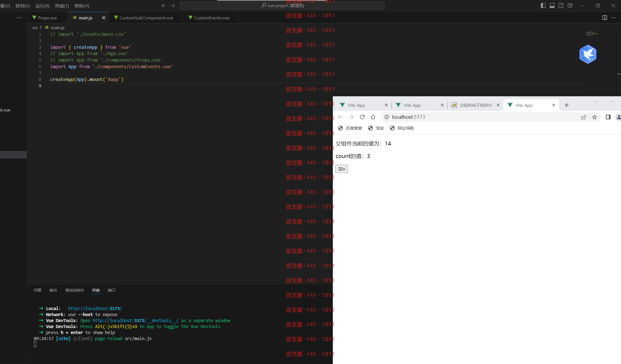This screenshot has height=364, width=621.
Task: Open 百度搜索 bookmark
Action: pos(350,128)
